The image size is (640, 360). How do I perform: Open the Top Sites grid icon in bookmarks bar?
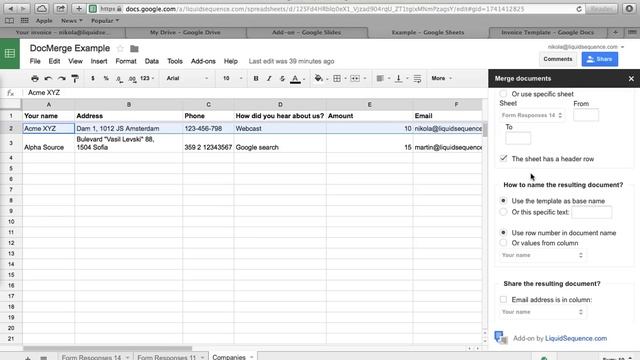click(24, 20)
